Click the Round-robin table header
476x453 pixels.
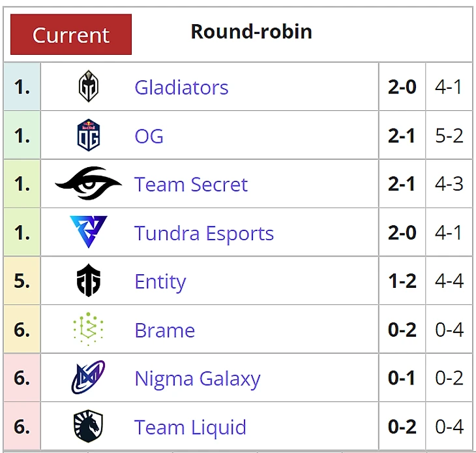[x=251, y=32]
